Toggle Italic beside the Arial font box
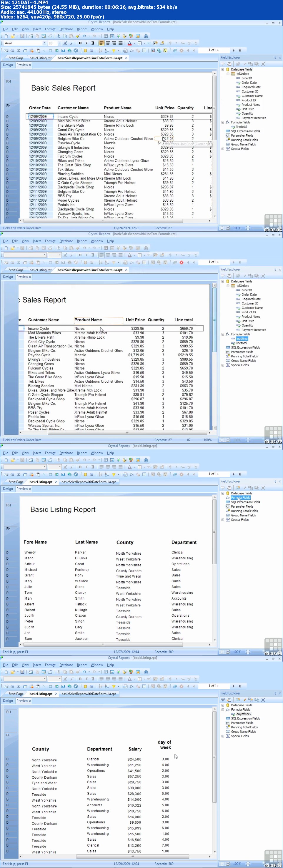 point(86,43)
